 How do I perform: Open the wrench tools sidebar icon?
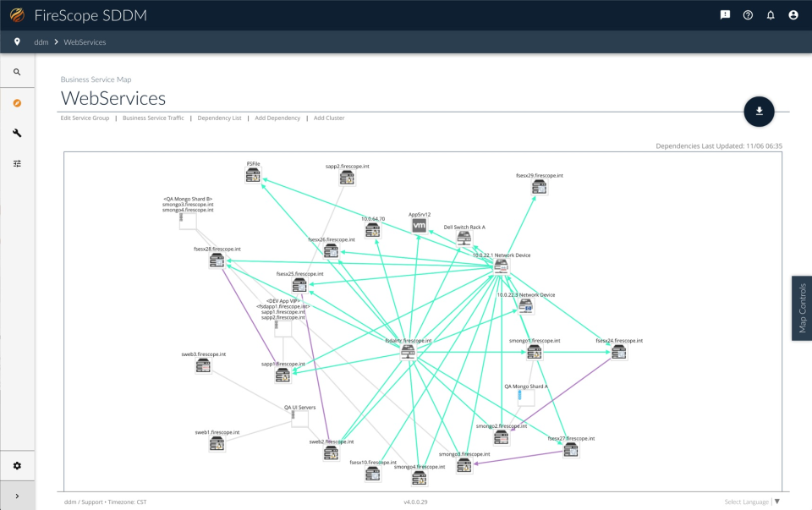17,133
